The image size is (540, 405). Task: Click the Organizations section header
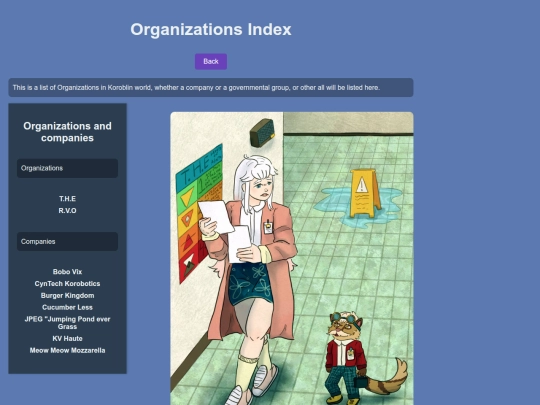pos(68,168)
